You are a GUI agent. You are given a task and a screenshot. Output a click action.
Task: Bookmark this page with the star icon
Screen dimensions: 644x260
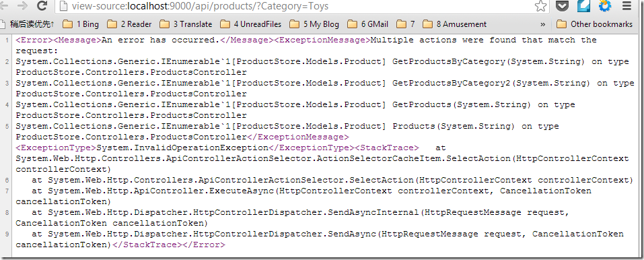541,6
